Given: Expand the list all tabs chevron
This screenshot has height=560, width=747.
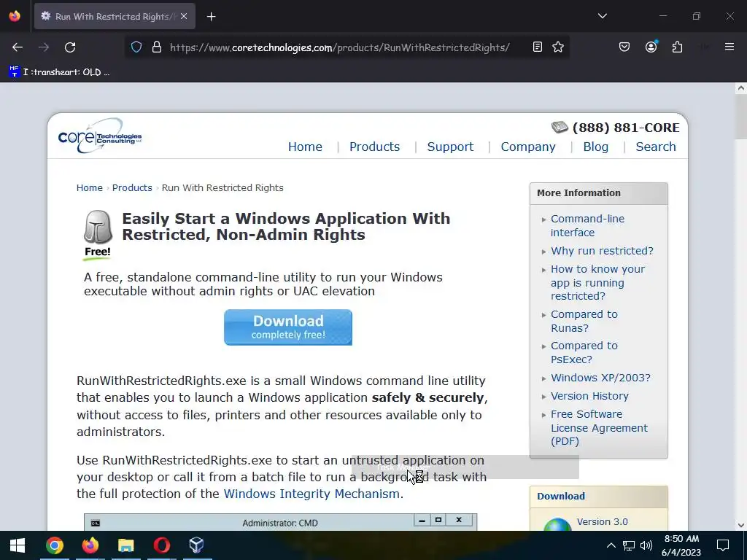Looking at the screenshot, I should 602,16.
